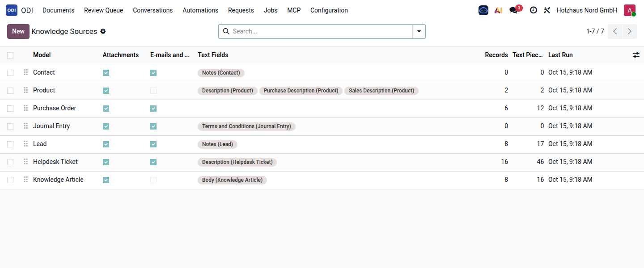The height and width of the screenshot is (268, 644).
Task: Click the Description (Helpdesk Ticket) tag
Action: (237, 162)
